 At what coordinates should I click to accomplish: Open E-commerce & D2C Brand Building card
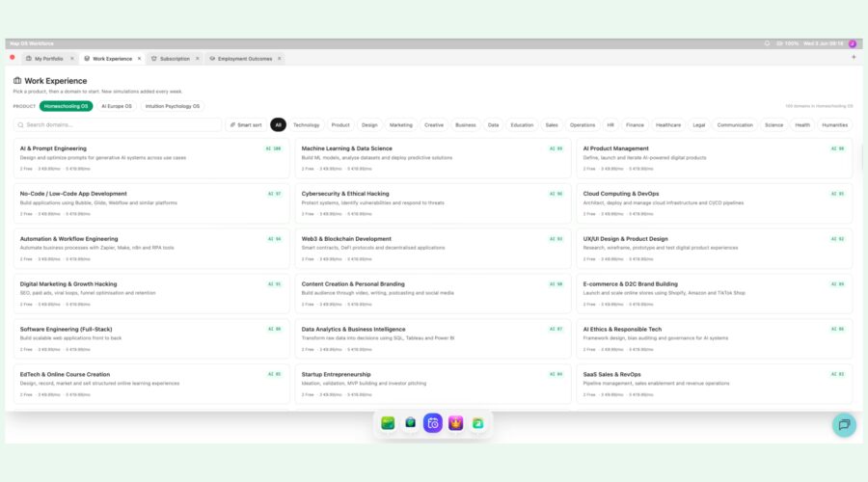point(715,294)
